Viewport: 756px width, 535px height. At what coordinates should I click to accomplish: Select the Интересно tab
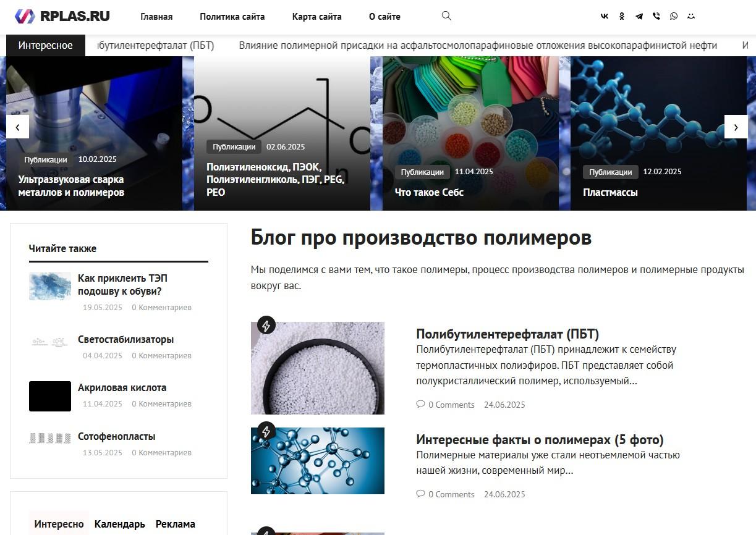59,524
